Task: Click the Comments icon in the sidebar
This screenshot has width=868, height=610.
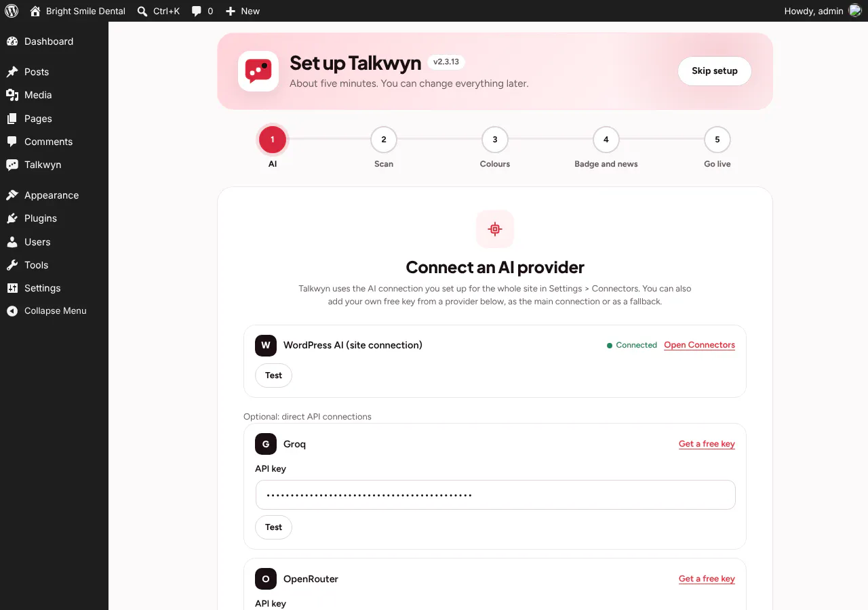Action: point(12,142)
